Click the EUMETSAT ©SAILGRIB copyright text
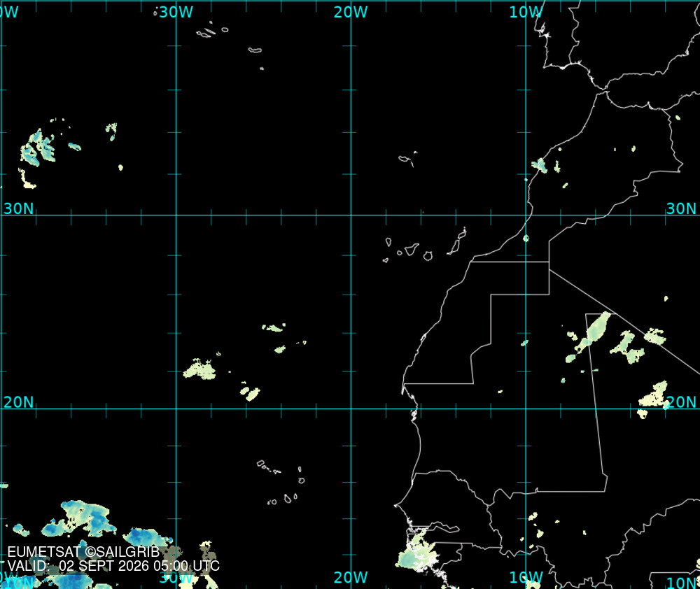 point(83,552)
